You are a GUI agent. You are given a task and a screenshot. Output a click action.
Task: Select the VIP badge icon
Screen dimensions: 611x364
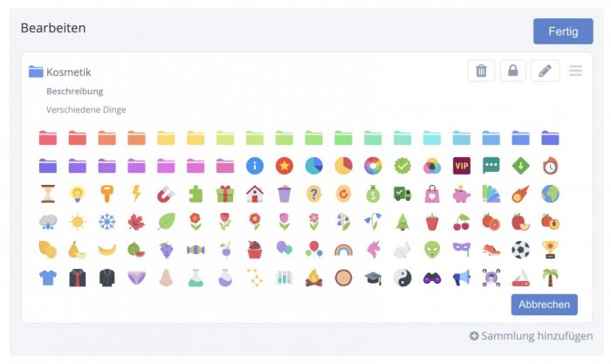(462, 166)
